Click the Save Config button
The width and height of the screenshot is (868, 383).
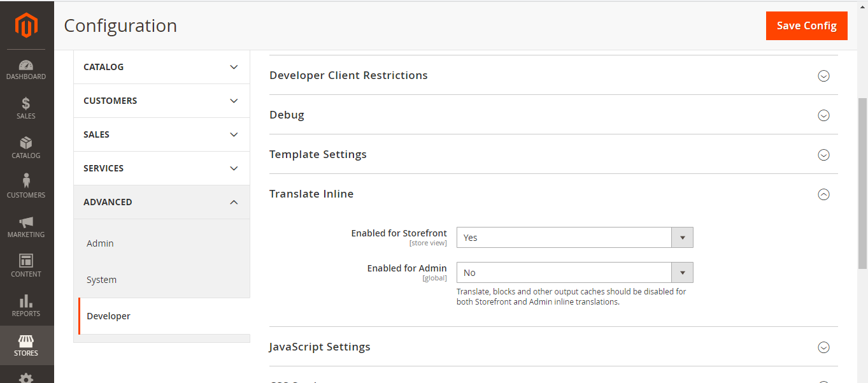pos(806,25)
